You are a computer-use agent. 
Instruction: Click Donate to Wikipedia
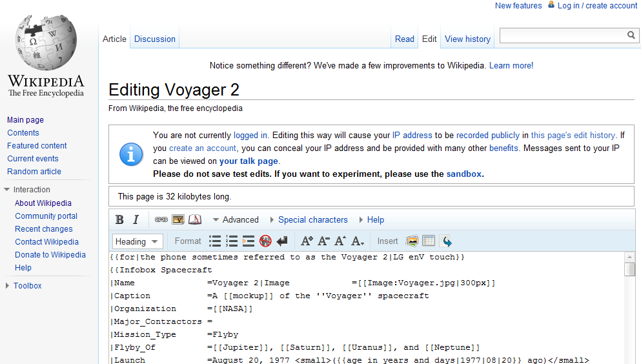tap(50, 255)
